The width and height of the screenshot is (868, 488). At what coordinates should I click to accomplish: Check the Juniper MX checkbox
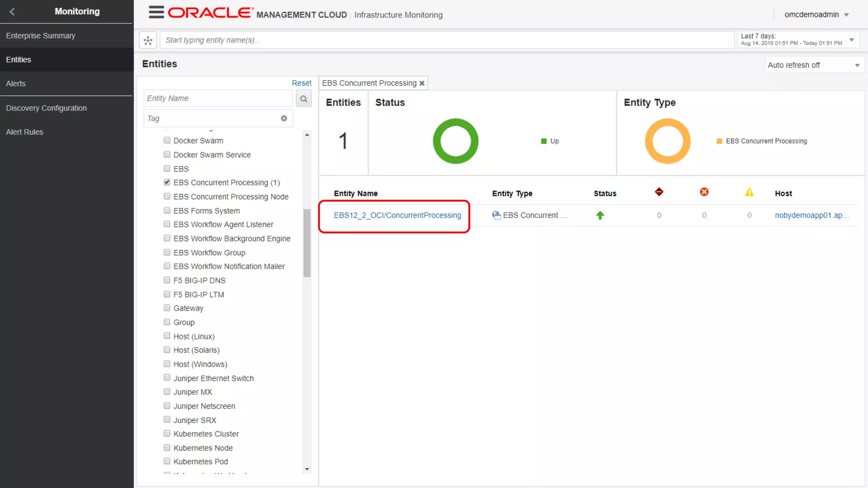coord(167,391)
